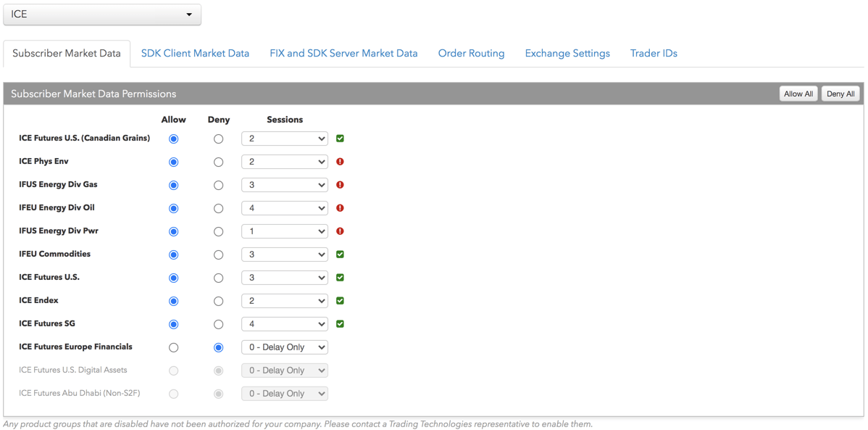Click red warning icon for ICE Phys Env
The image size is (868, 430).
click(x=340, y=162)
